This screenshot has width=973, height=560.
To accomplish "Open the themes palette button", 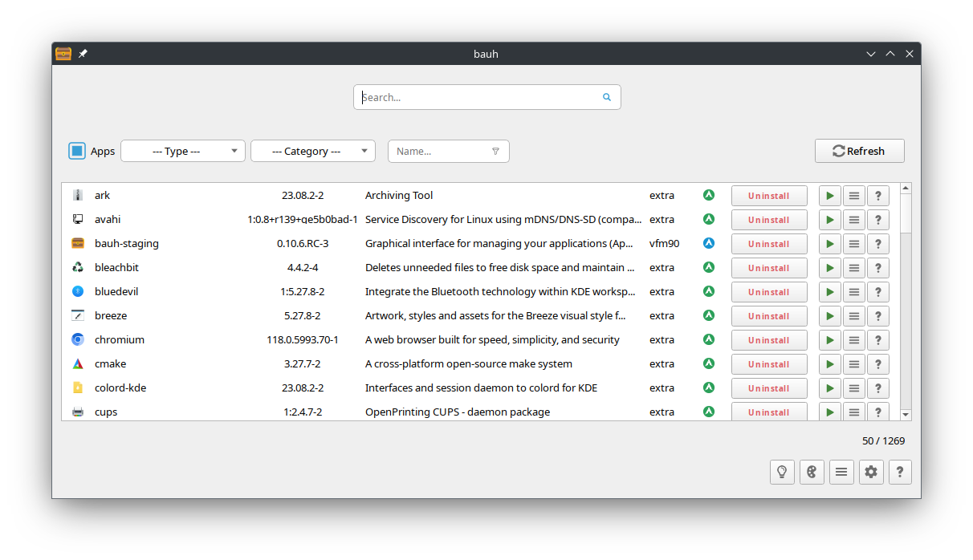I will tap(812, 472).
